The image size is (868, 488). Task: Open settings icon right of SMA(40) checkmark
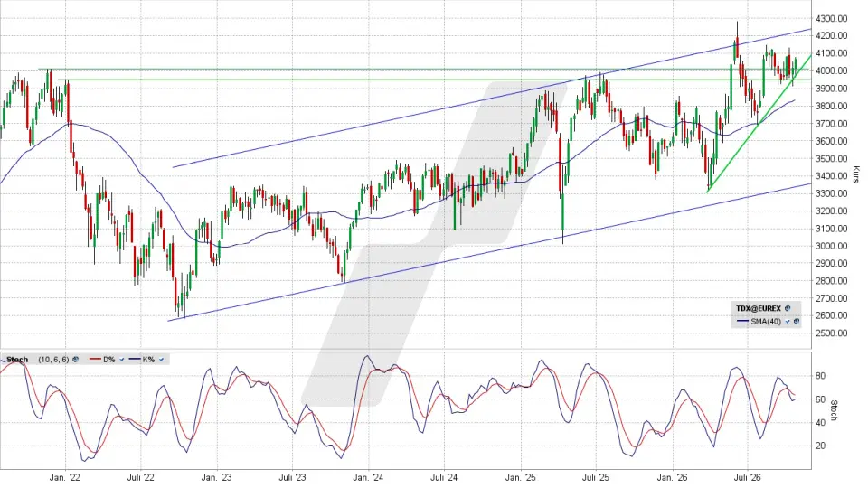click(797, 321)
